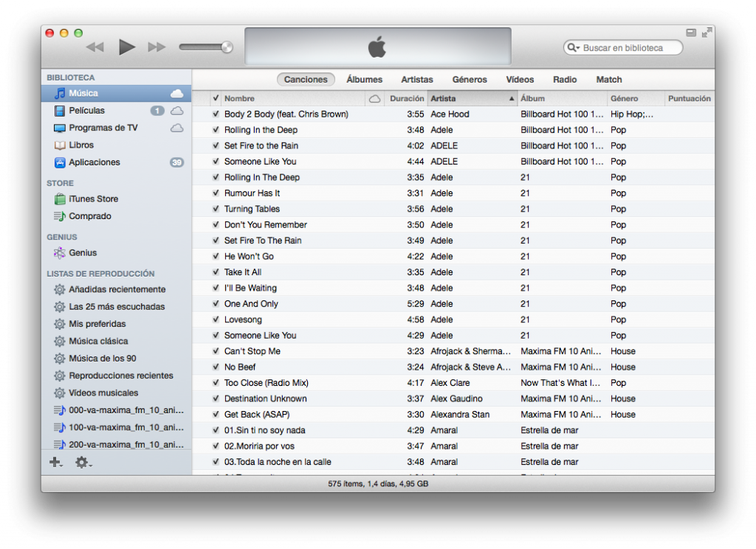Viewport: 756px width, 549px height.
Task: Uncheck Lovesong checkbox
Action: coord(216,320)
